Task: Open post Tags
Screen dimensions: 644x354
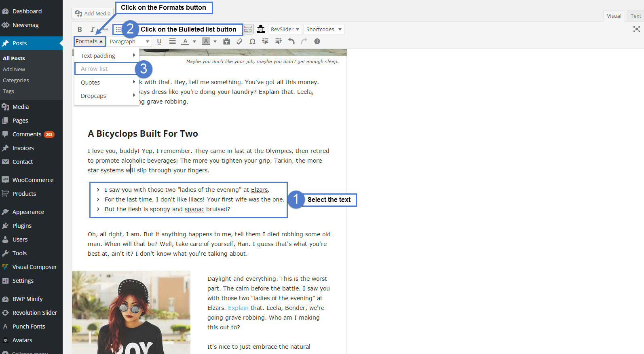Action: tap(8, 91)
